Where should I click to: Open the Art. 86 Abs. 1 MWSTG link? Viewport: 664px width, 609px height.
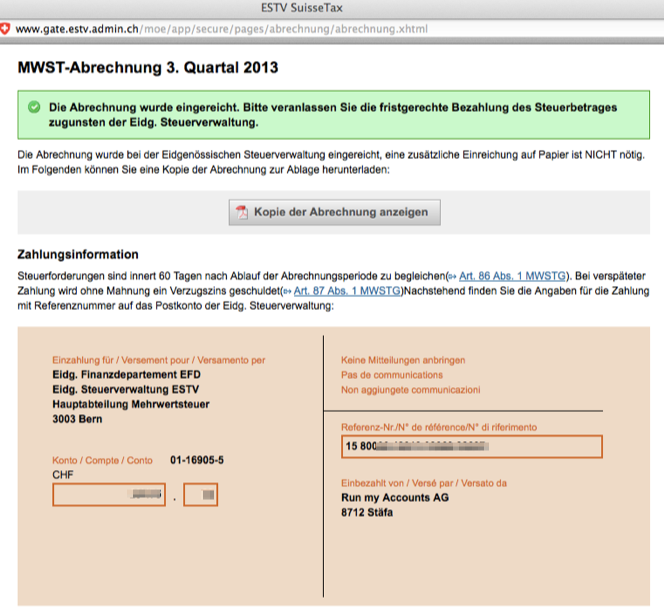[512, 276]
